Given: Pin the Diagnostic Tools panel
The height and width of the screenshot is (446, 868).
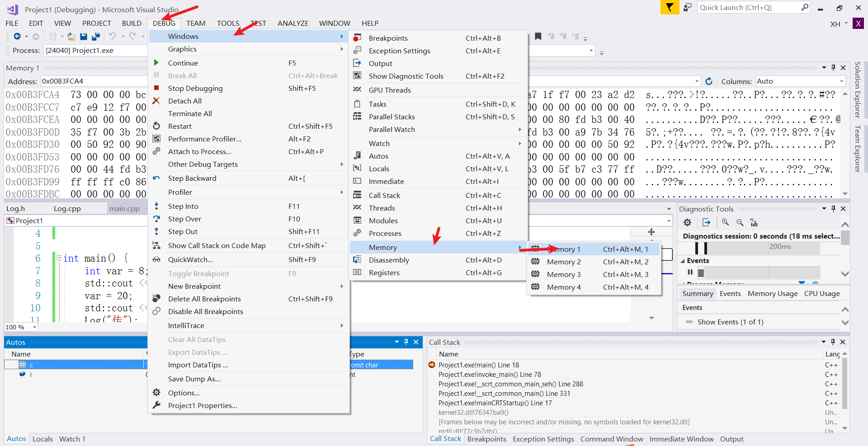Looking at the screenshot, I should coord(833,209).
